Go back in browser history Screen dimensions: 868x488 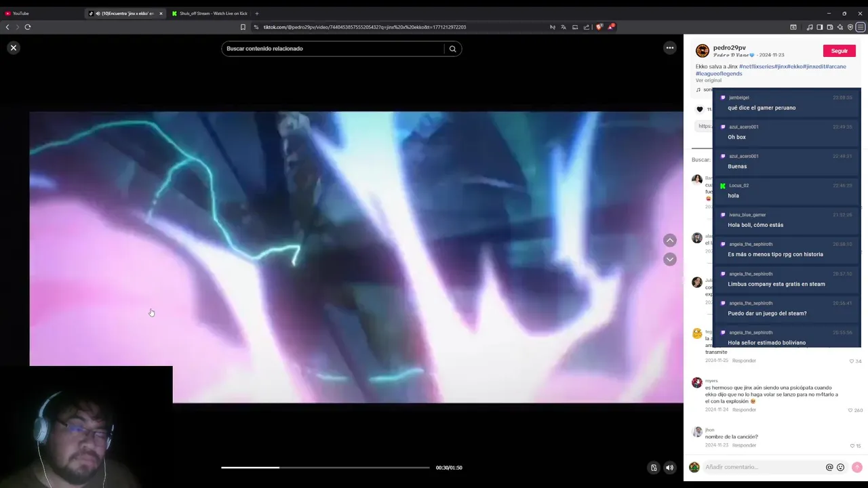click(7, 27)
